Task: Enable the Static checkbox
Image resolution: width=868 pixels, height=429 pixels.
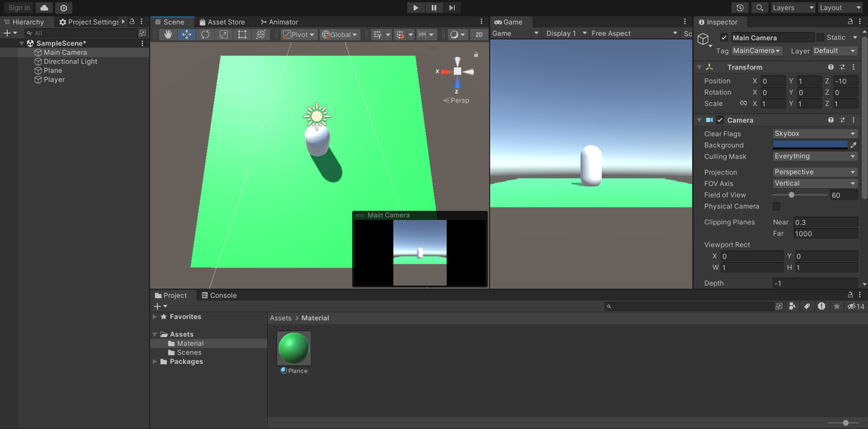Action: point(820,38)
